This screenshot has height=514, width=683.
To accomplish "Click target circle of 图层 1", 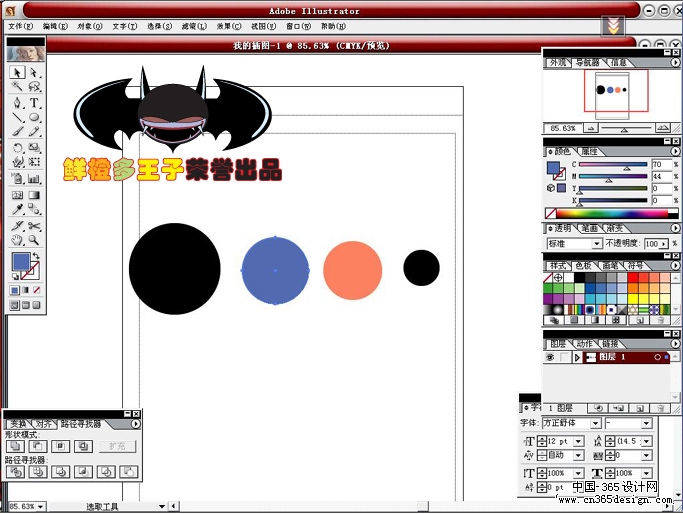I will (x=657, y=357).
